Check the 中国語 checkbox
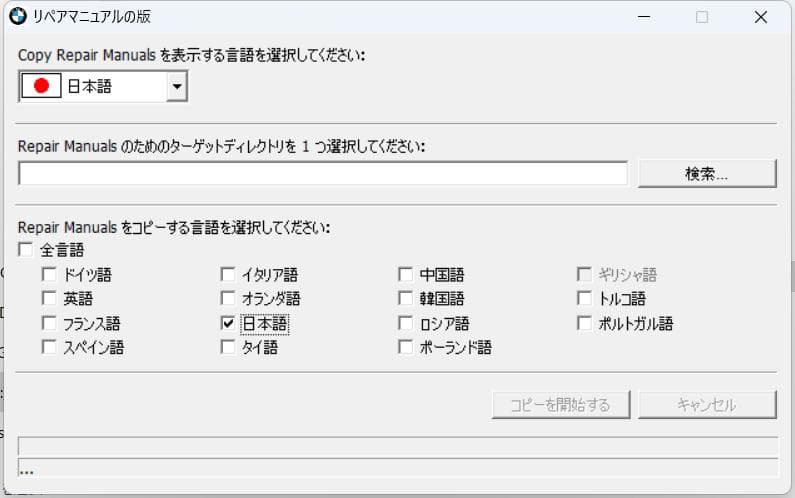 pos(405,274)
